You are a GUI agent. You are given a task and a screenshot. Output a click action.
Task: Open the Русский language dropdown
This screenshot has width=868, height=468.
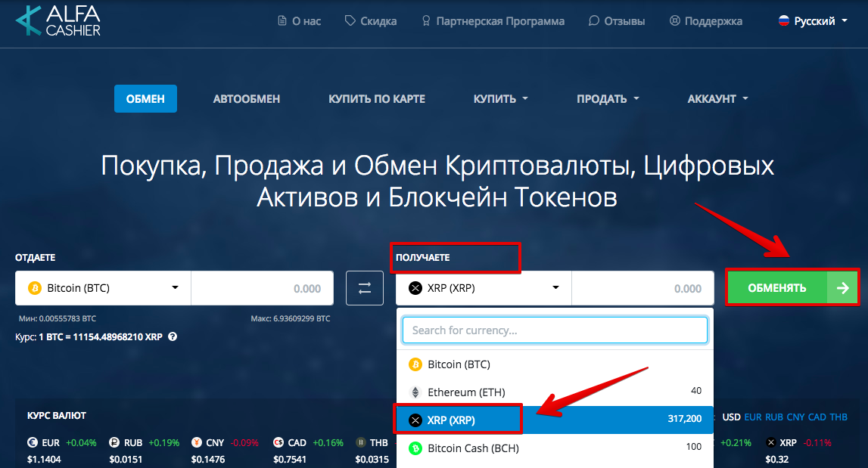814,21
